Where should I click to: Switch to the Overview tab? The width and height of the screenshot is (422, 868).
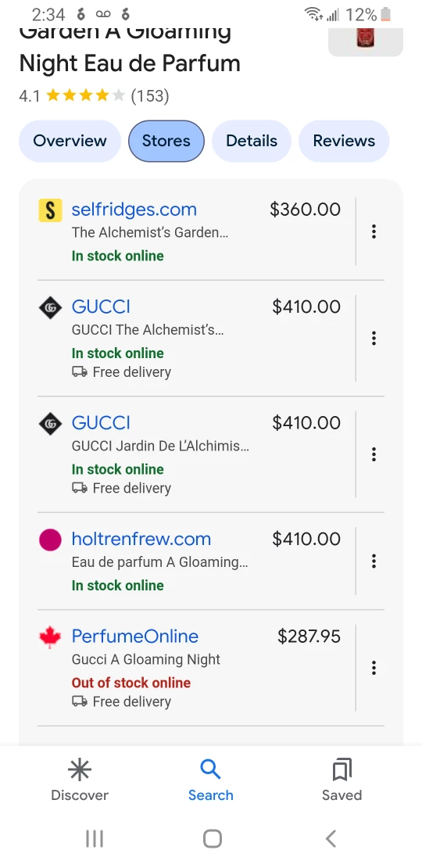70,141
